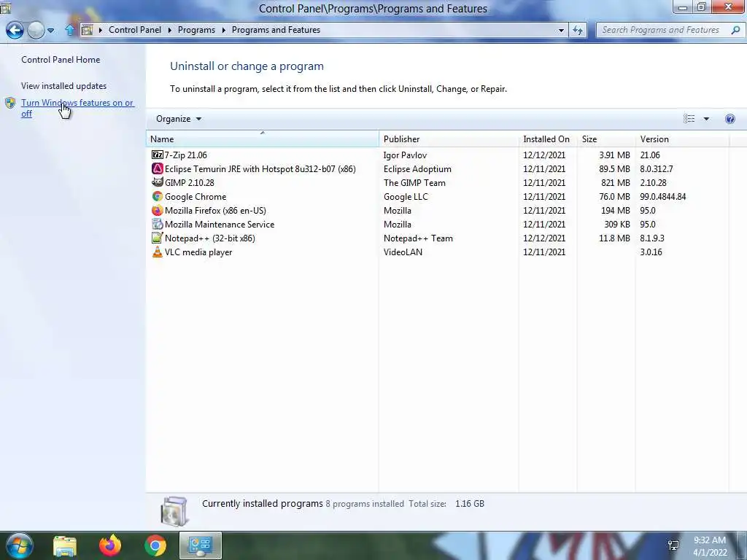Click the Mozilla Maintenance Service icon

[158, 224]
